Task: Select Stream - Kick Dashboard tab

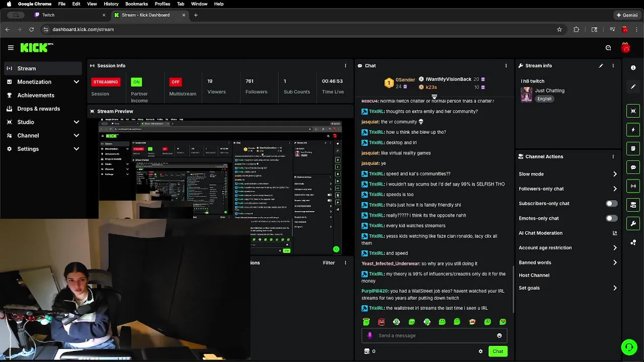Action: (149, 15)
